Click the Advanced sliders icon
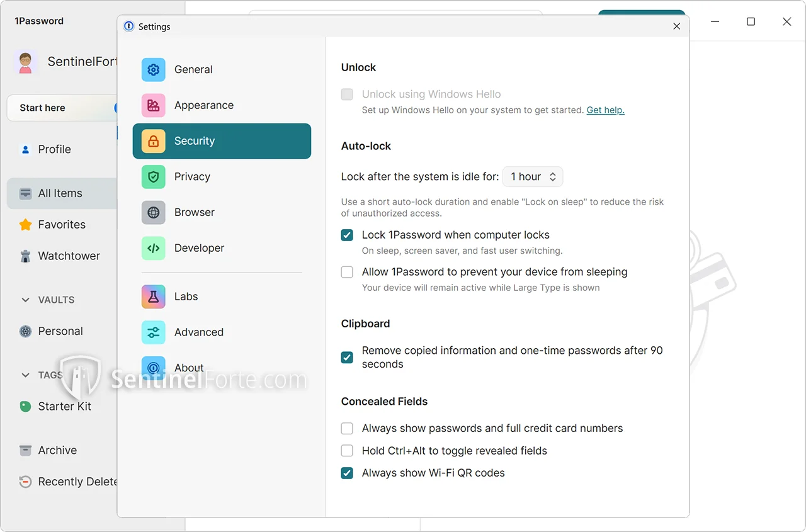Image resolution: width=806 pixels, height=532 pixels. 154,332
